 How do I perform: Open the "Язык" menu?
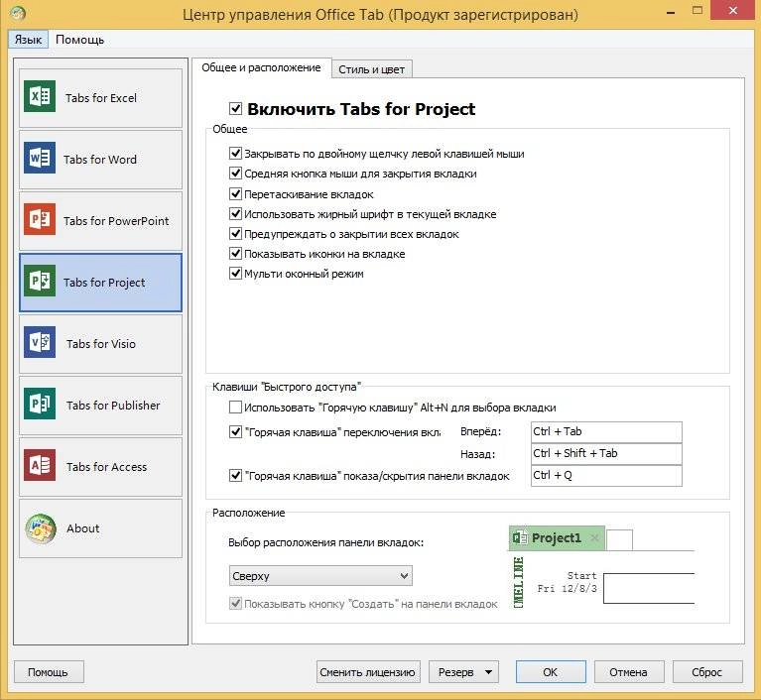(x=28, y=40)
